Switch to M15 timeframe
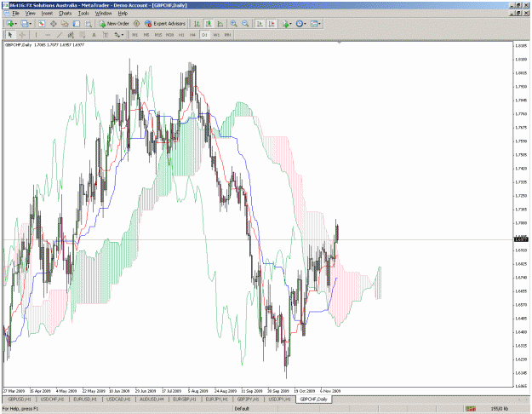532x414 pixels. [158, 35]
